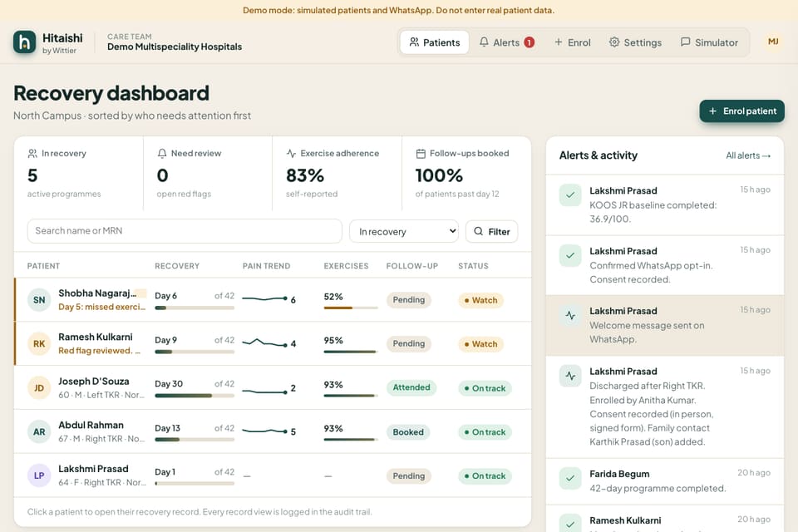Image resolution: width=798 pixels, height=532 pixels.
Task: Click Shobha Nagaraj's pain trend sparkline
Action: click(x=265, y=299)
